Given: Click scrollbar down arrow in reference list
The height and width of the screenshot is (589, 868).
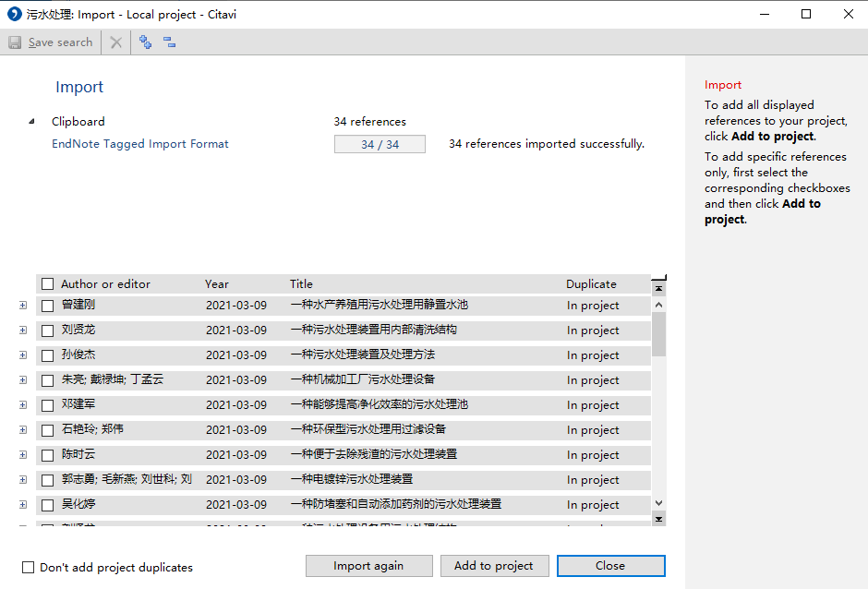Looking at the screenshot, I should tap(658, 503).
